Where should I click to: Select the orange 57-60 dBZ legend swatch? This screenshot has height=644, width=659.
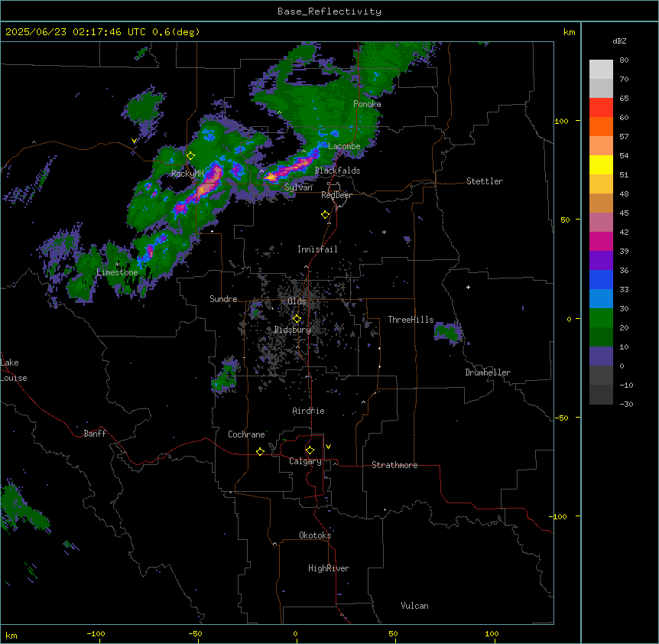601,126
